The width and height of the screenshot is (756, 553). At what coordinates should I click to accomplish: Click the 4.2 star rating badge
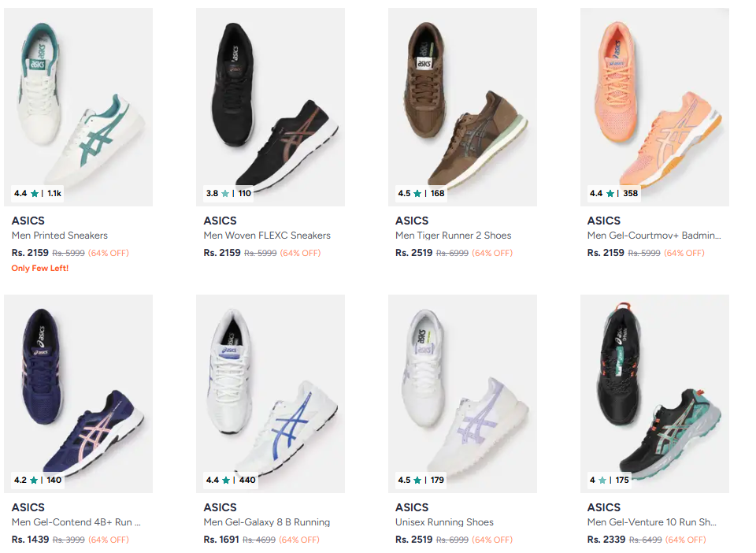coord(37,480)
